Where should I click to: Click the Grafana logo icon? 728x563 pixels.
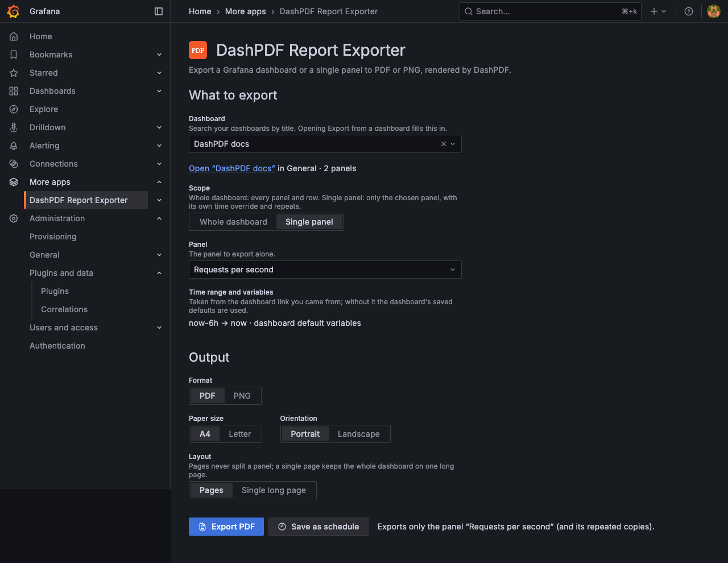tap(14, 11)
